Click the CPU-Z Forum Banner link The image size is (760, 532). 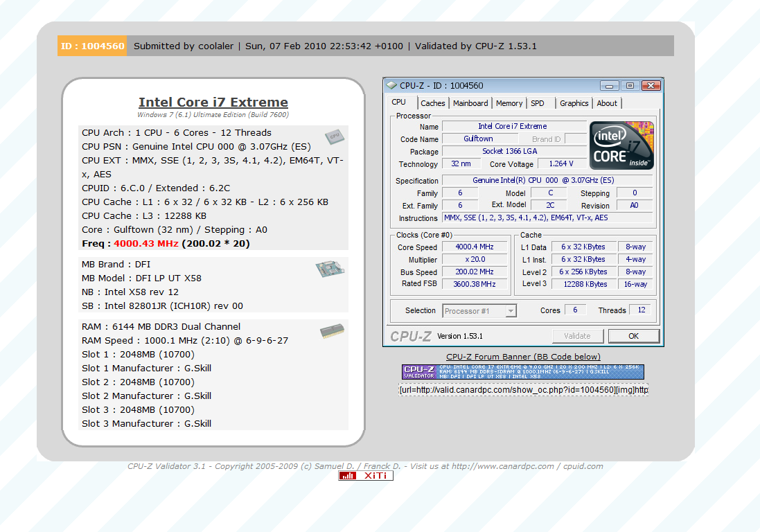coord(523,357)
